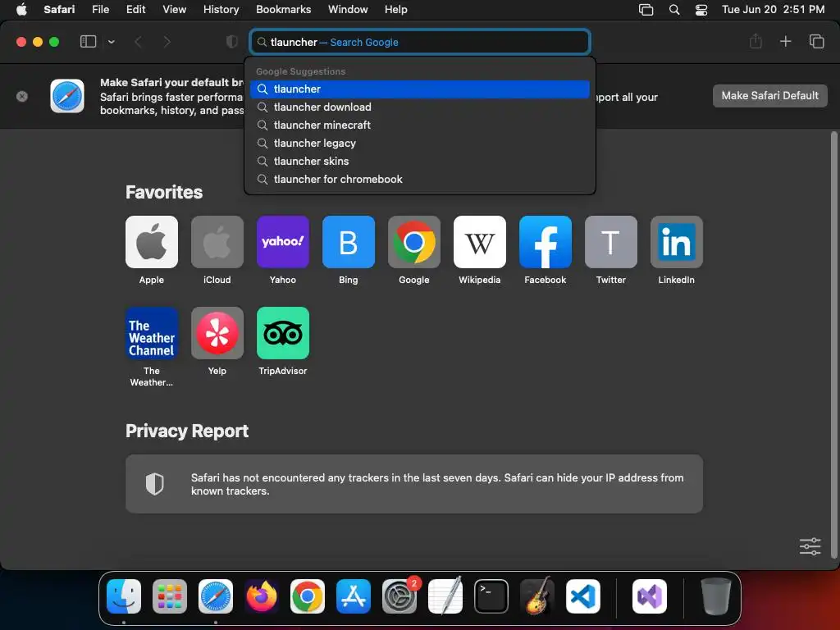The height and width of the screenshot is (630, 840).
Task: Launch Firefox from the Dock
Action: coord(262,596)
